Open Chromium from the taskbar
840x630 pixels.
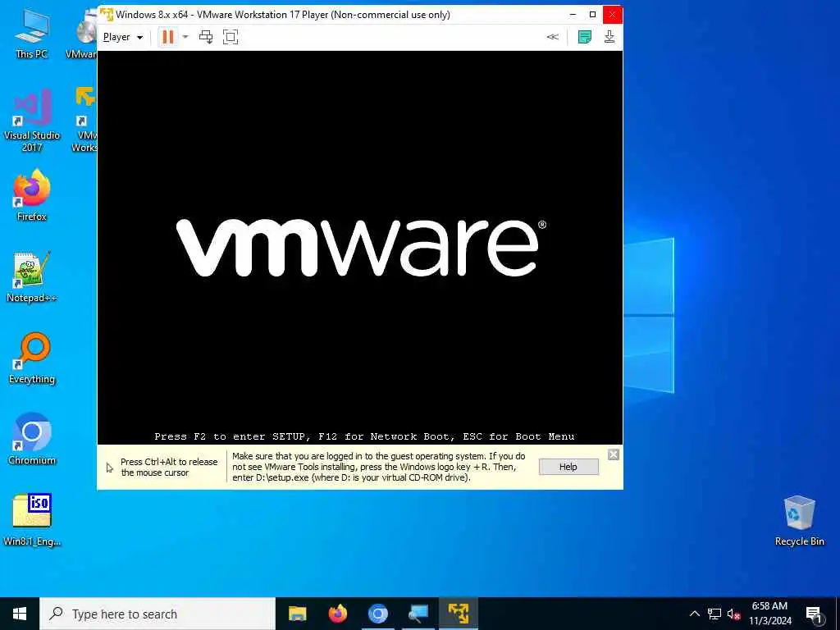click(x=377, y=614)
